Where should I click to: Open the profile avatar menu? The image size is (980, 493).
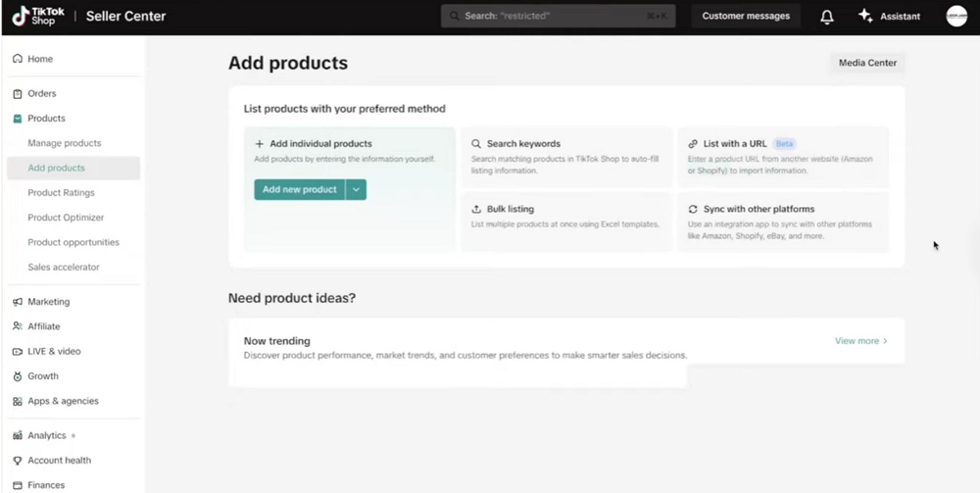[956, 17]
